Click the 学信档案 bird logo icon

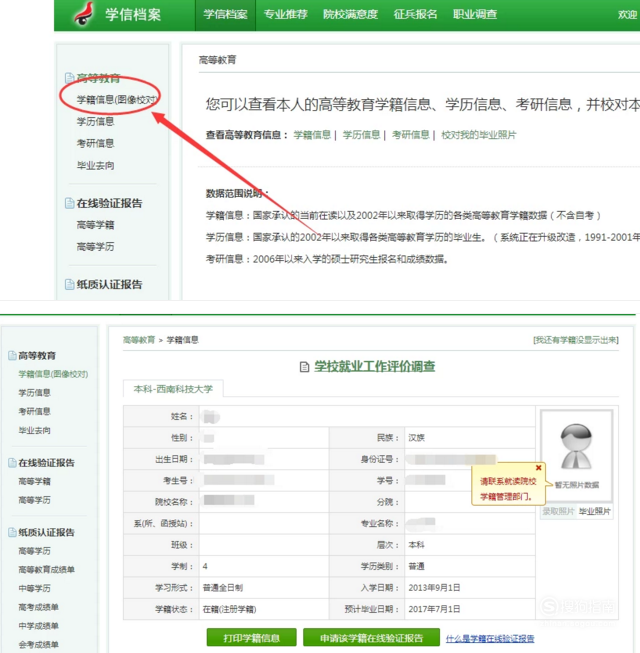click(85, 14)
